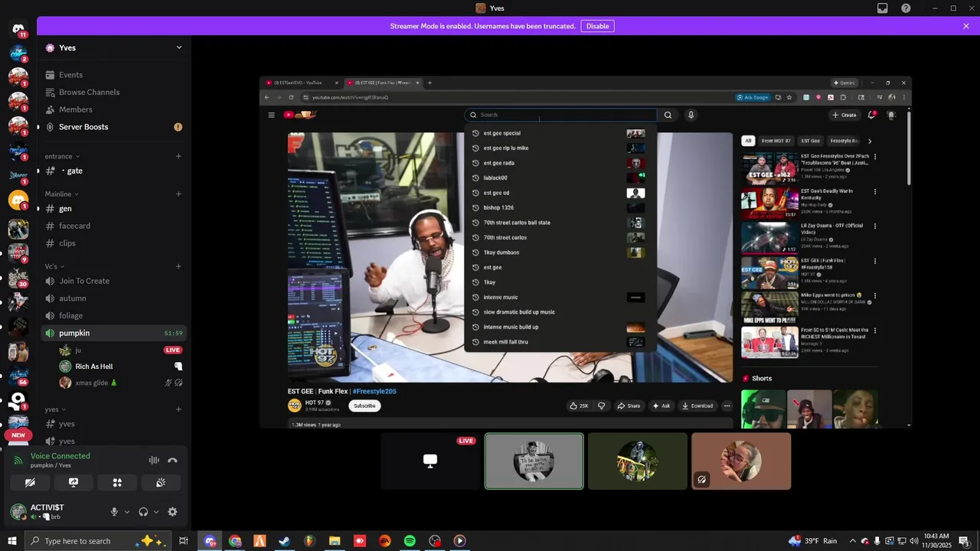The height and width of the screenshot is (551, 980).
Task: Open the soundboard
Action: click(x=161, y=483)
